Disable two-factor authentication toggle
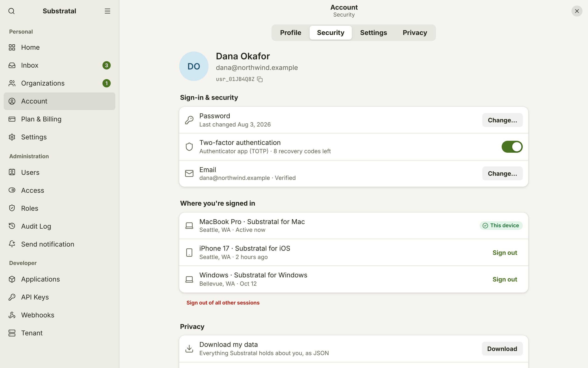This screenshot has width=588, height=368. point(512,147)
